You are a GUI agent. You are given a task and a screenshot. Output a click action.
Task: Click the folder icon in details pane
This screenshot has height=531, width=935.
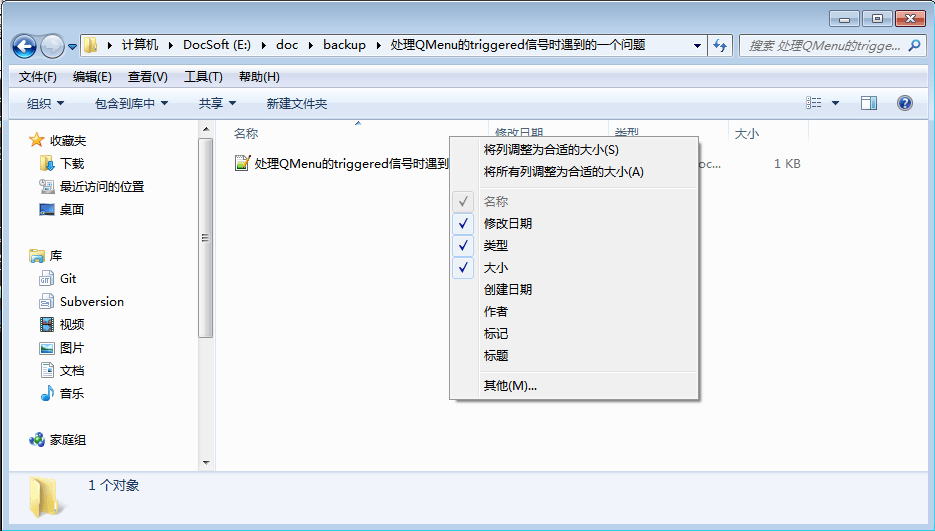[x=45, y=496]
